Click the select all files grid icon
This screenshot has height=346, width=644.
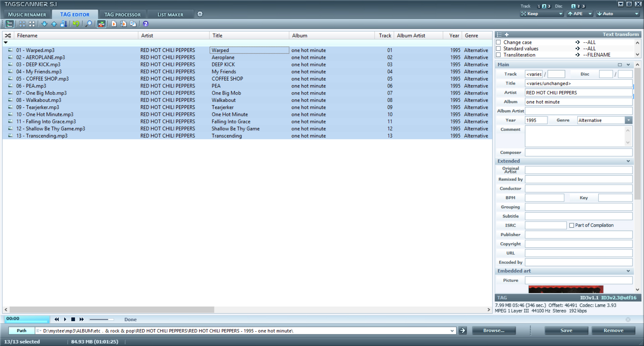click(x=22, y=24)
